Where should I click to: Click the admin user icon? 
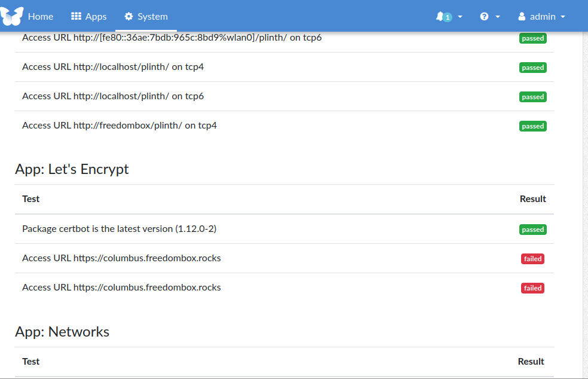click(x=522, y=17)
